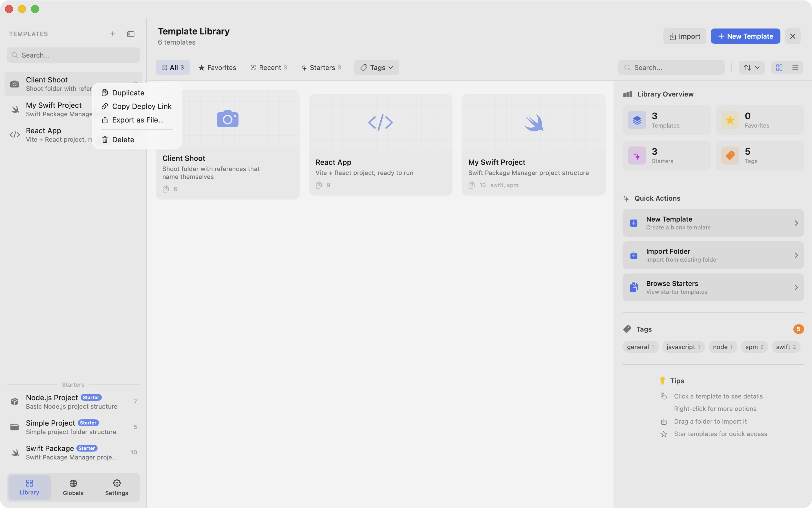Expand the New Template quick action chevron
Image resolution: width=812 pixels, height=508 pixels.
pos(796,223)
